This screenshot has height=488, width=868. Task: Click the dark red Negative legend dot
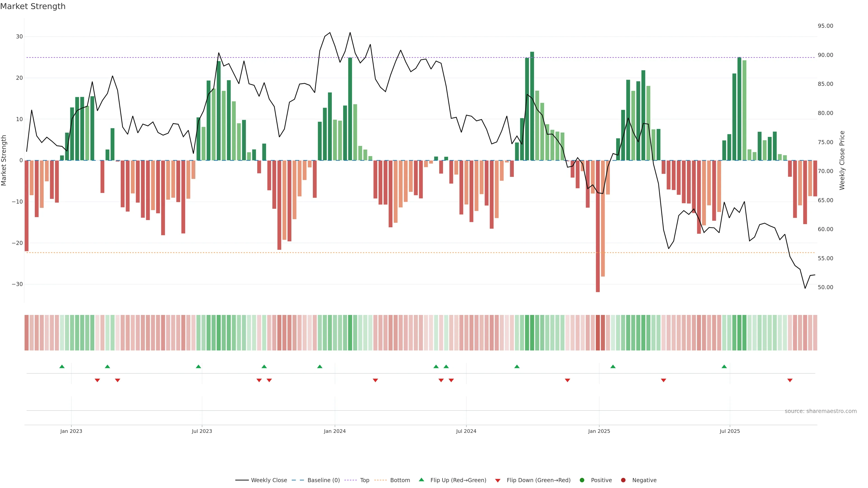click(x=623, y=480)
